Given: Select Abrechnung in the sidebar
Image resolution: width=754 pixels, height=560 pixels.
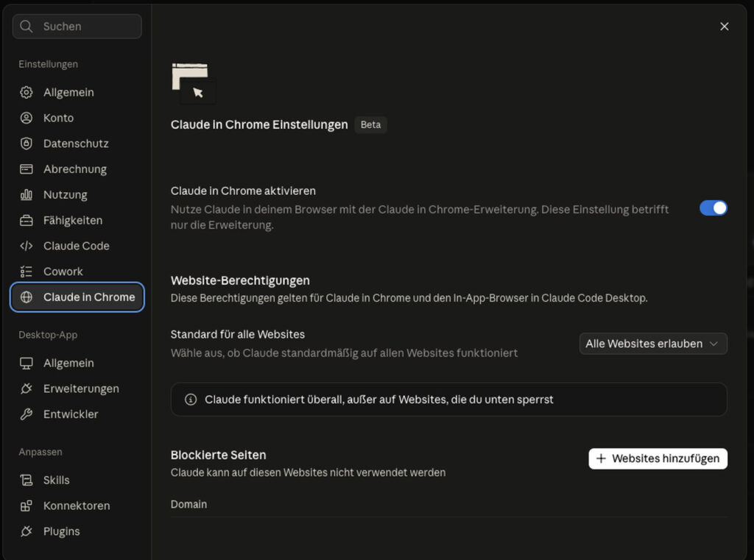Looking at the screenshot, I should tap(77, 169).
